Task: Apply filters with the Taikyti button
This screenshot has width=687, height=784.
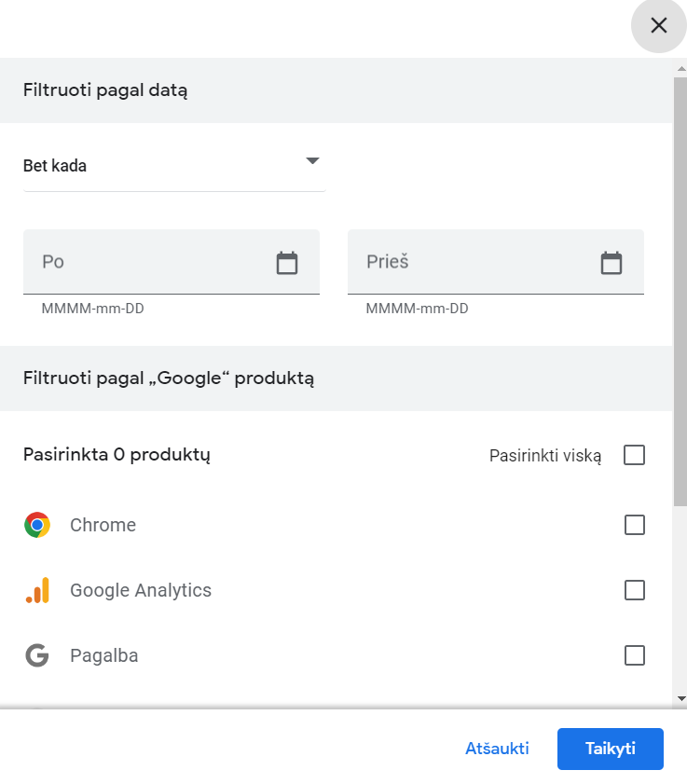Action: [610, 749]
